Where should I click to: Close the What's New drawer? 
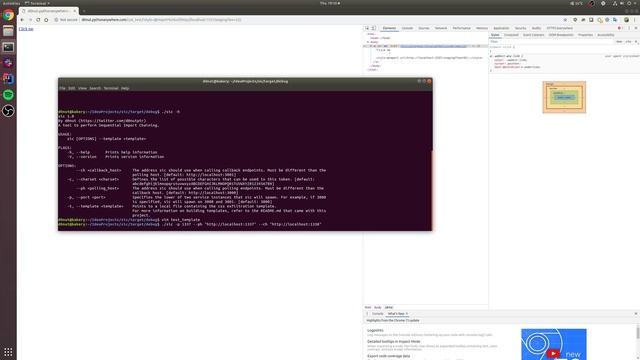[636, 313]
